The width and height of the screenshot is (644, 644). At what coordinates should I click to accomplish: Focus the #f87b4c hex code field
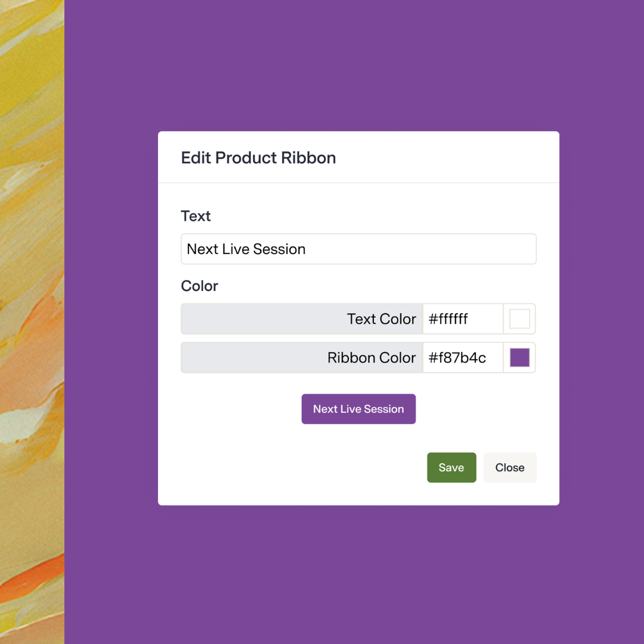coord(462,358)
